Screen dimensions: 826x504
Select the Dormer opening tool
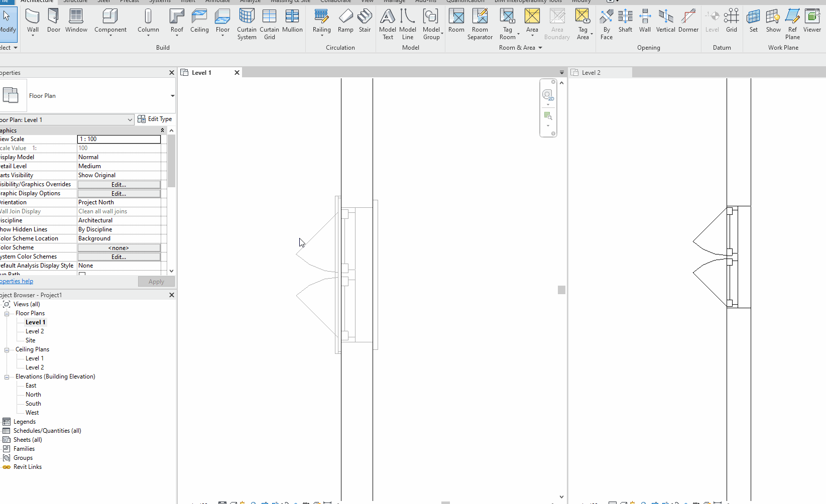[x=688, y=21]
